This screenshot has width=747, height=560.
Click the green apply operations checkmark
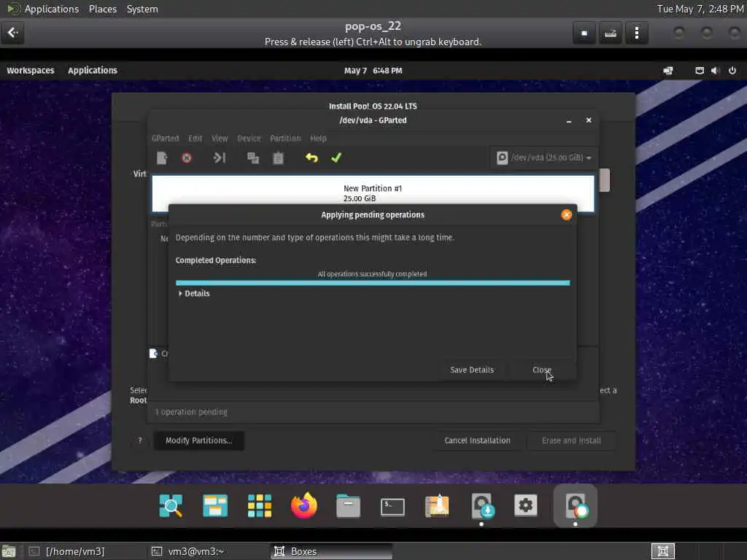tap(336, 157)
